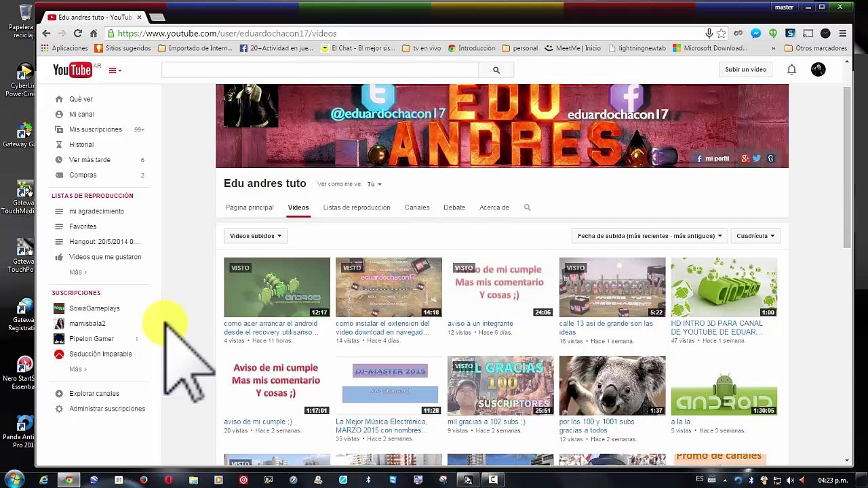The image size is (868, 488).
Task: Open the account avatar menu
Action: [x=818, y=69]
